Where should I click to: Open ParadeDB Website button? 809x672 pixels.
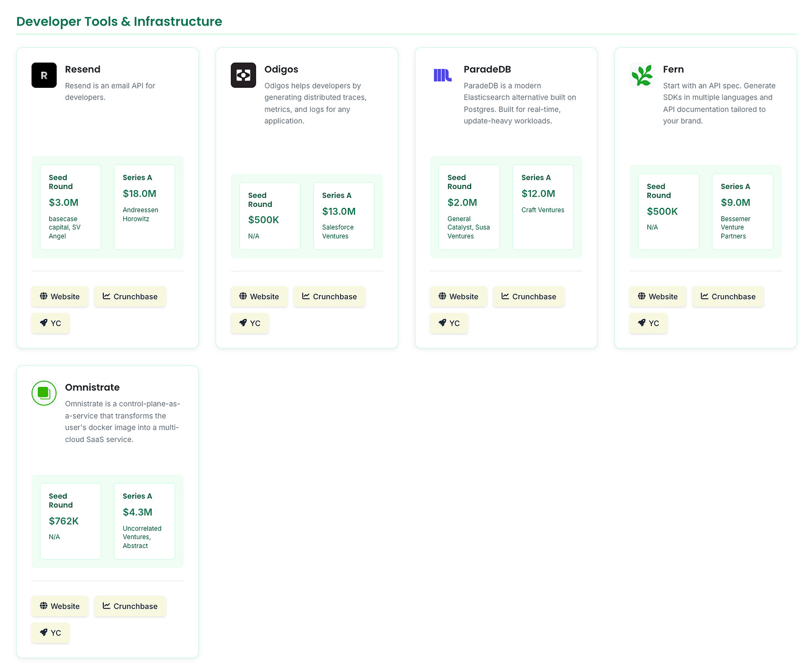458,296
